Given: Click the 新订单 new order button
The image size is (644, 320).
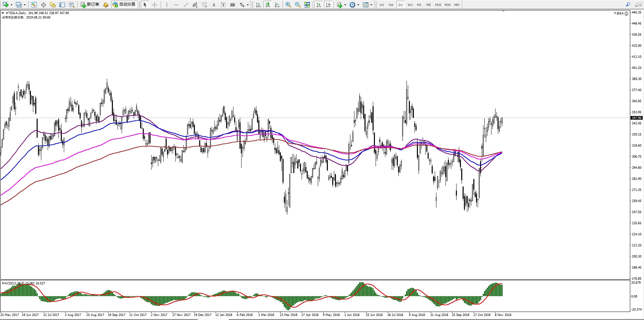Looking at the screenshot, I should pyautogui.click(x=90, y=5).
